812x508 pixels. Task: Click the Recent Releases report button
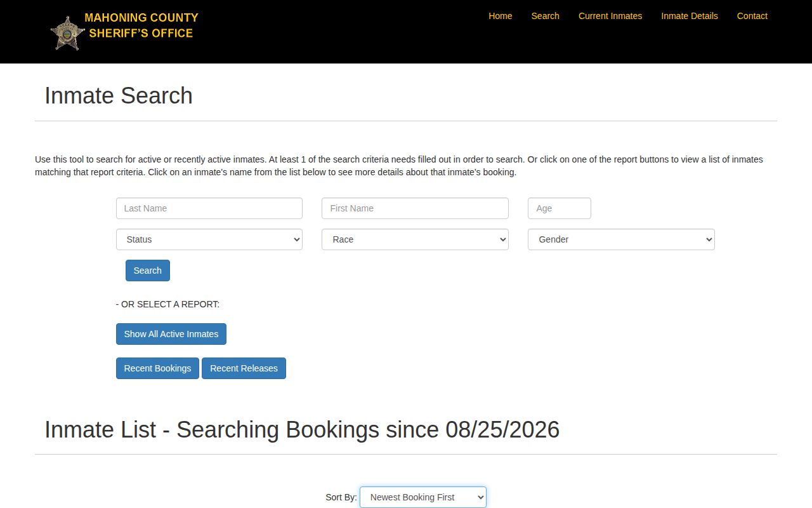point(244,368)
